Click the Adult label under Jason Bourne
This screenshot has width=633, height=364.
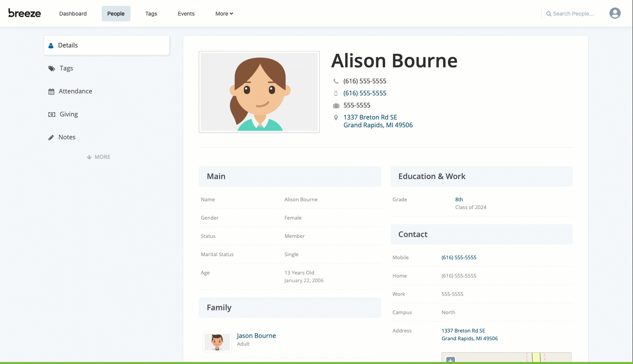[243, 344]
